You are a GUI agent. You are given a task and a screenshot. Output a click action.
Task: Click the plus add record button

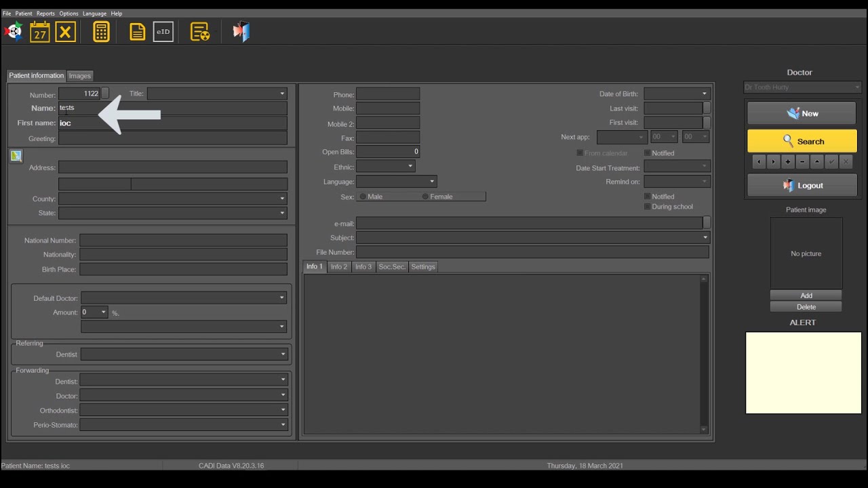[x=788, y=162]
